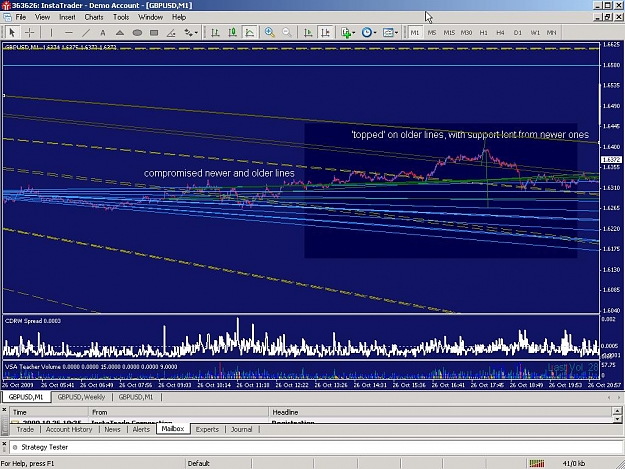Click the mailbox list scrollbar down arrow
The width and height of the screenshot is (625, 469).
point(617,419)
